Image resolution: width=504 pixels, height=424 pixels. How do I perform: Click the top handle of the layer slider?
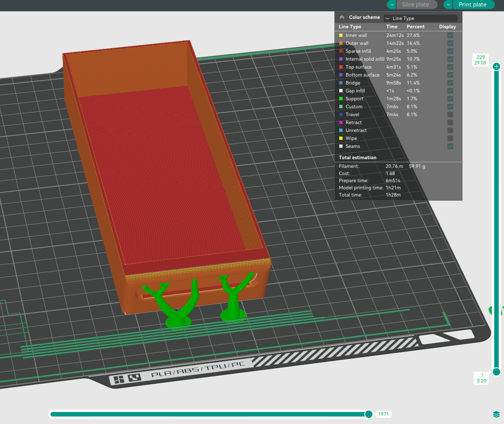pyautogui.click(x=496, y=67)
